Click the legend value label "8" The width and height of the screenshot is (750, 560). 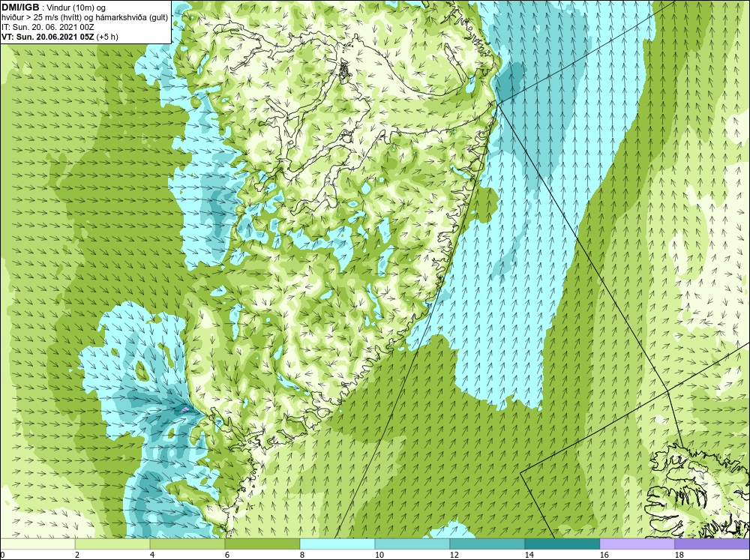[303, 555]
